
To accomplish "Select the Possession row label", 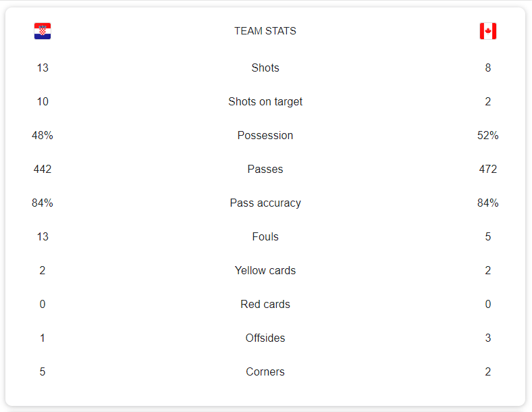I will pyautogui.click(x=265, y=135).
